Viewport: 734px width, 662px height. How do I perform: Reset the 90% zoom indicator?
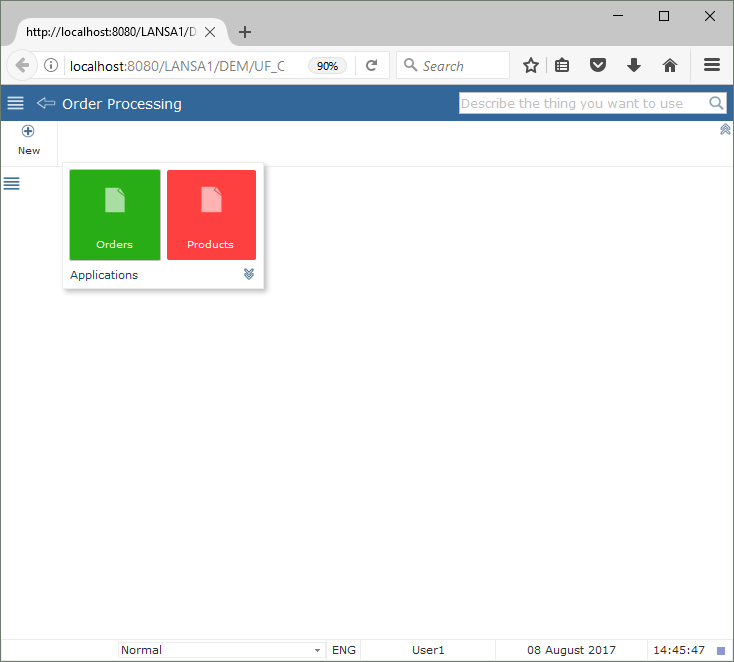pyautogui.click(x=327, y=66)
